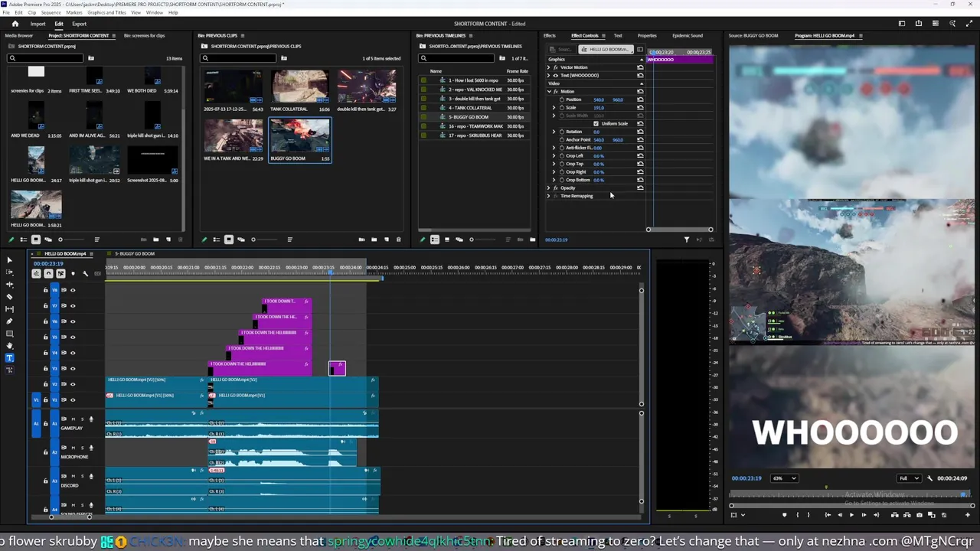Expand Vector Motion effect

point(548,67)
